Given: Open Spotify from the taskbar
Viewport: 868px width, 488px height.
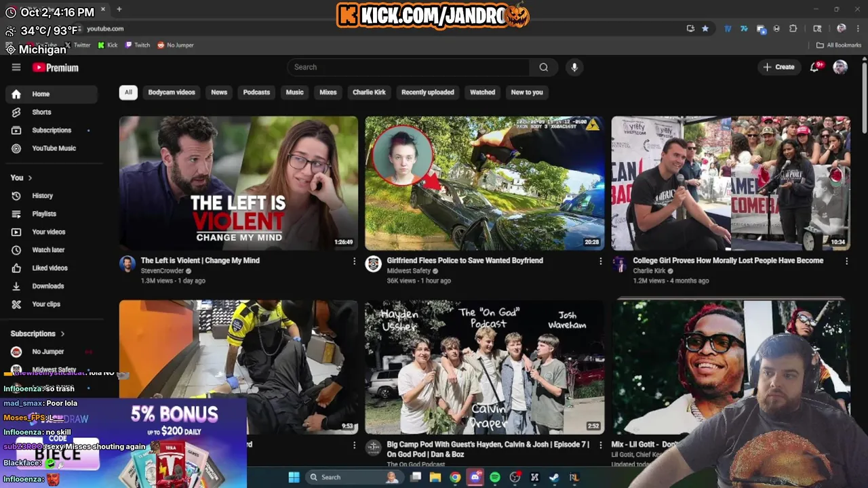Looking at the screenshot, I should (x=495, y=477).
